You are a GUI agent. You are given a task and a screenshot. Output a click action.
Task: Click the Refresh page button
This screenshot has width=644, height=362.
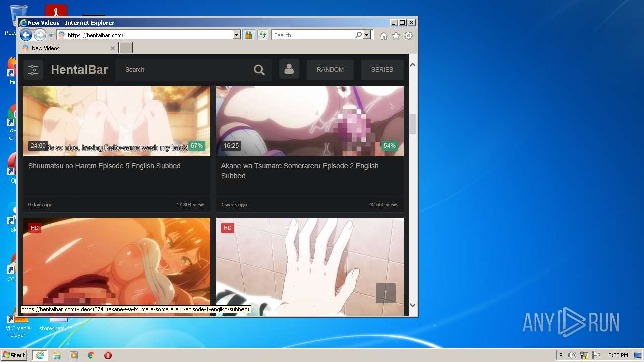(262, 35)
